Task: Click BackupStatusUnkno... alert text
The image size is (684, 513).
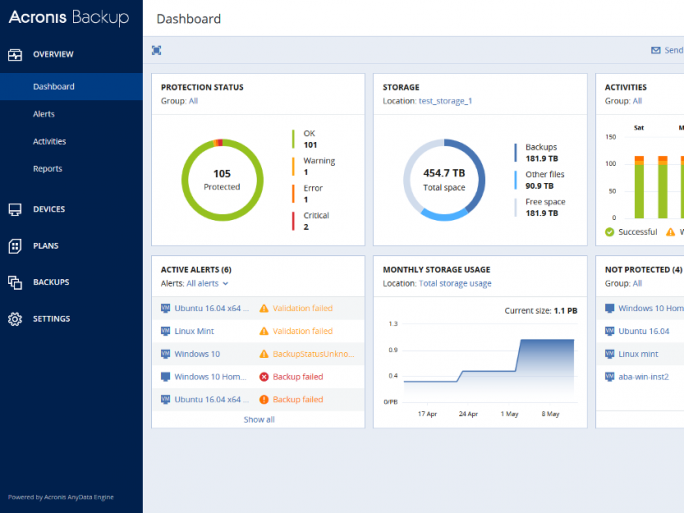Action: (314, 354)
